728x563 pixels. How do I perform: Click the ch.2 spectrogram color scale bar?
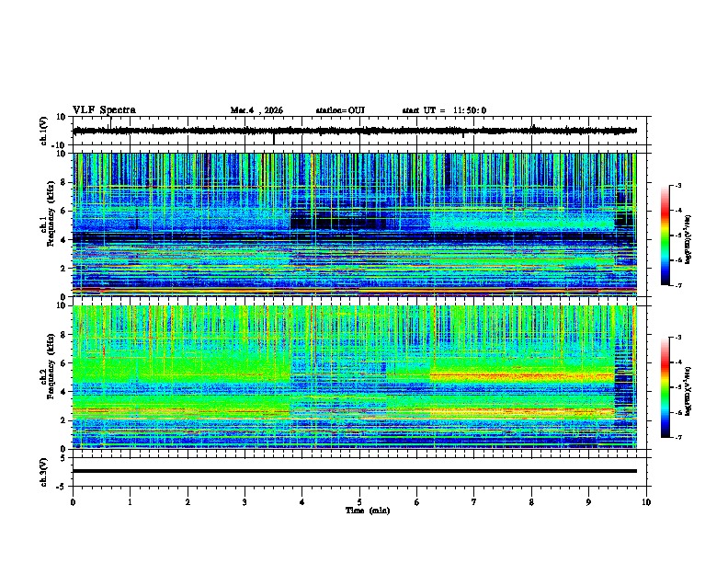click(x=665, y=387)
